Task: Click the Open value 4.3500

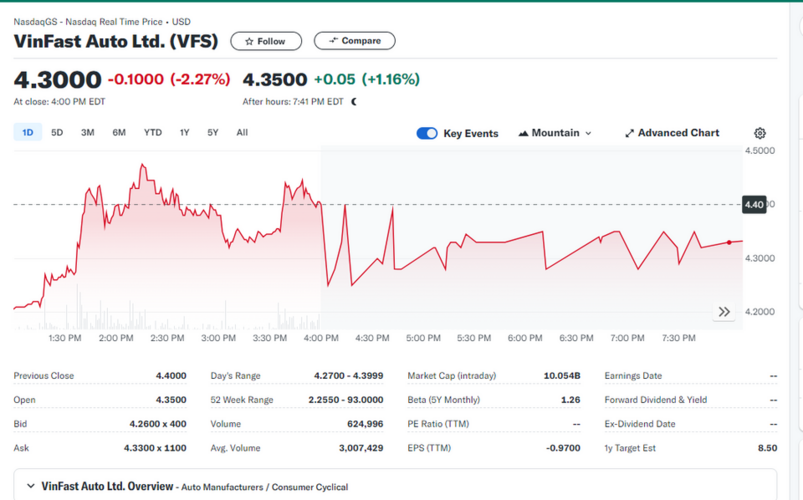Action: click(171, 400)
